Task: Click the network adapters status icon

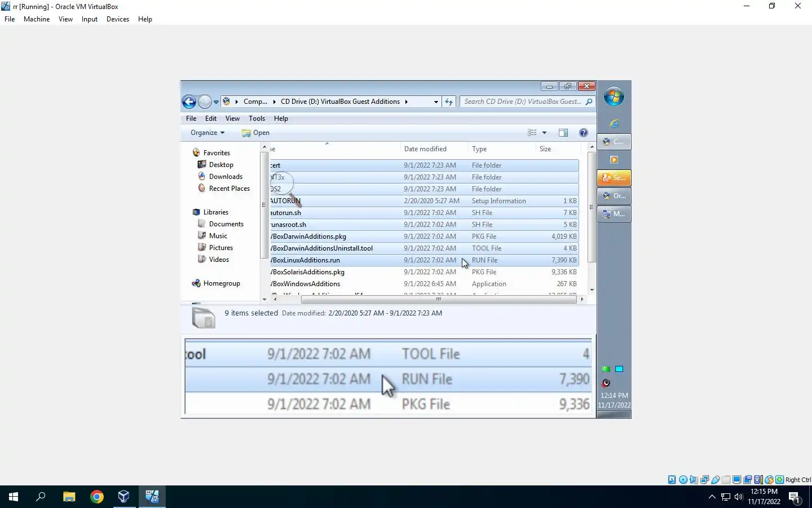Action: pos(704,480)
